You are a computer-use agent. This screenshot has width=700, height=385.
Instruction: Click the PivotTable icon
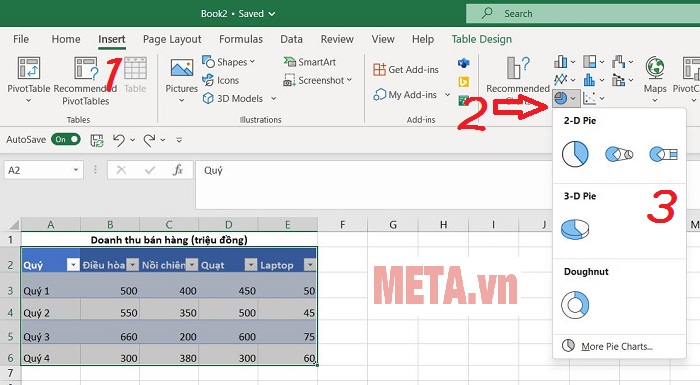[29, 68]
